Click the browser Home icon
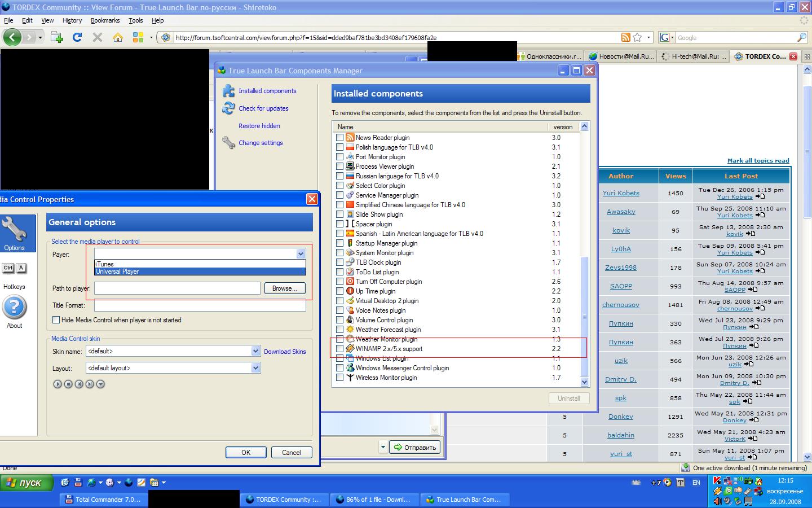This screenshot has height=508, width=812. (x=118, y=38)
